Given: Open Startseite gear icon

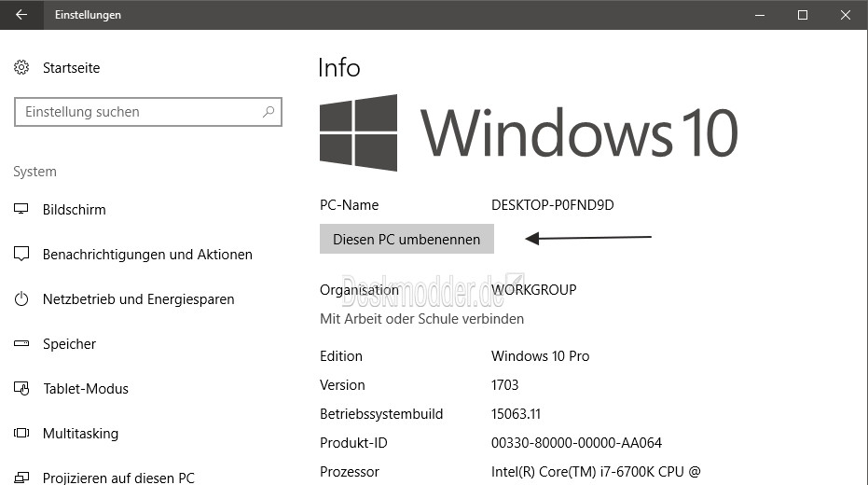Looking at the screenshot, I should (x=21, y=67).
